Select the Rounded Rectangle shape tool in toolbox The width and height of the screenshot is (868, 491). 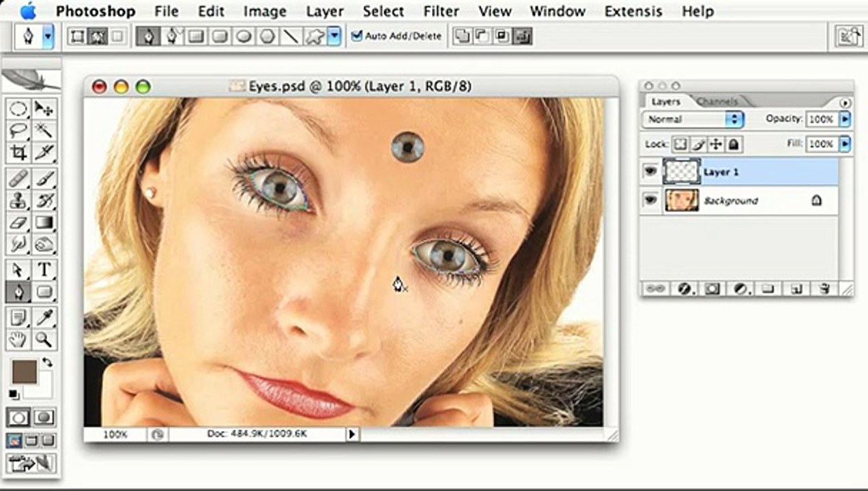click(44, 292)
